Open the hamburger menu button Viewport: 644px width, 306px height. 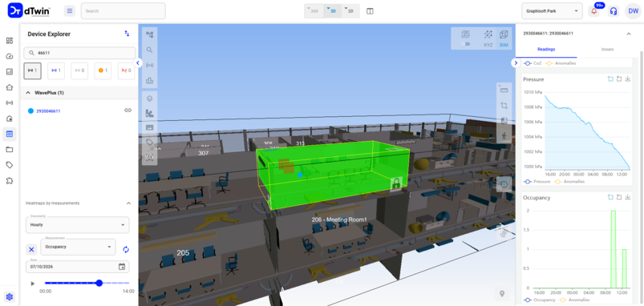click(x=70, y=11)
